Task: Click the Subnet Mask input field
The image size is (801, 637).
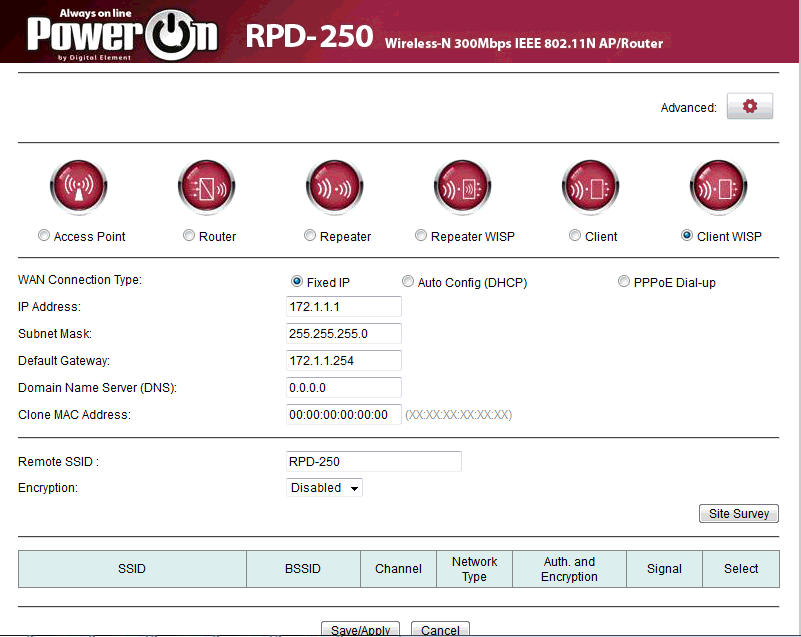Action: [x=344, y=334]
